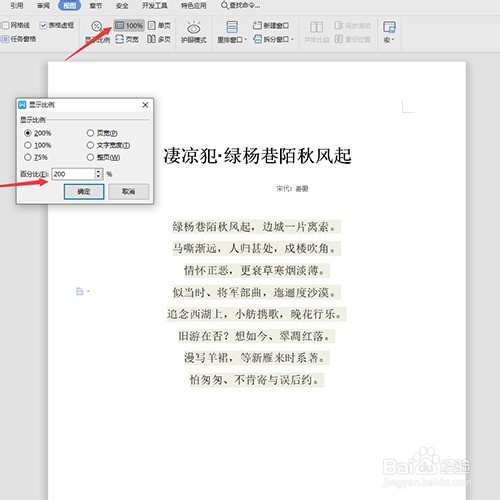Screen dimensions: 500x500
Task: Click the WPS logo in dialog title
Action: [x=22, y=105]
